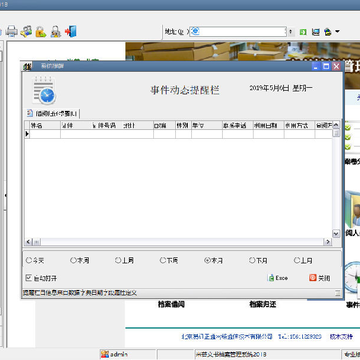Click the folder-with-person icon in the main window
Screen dimensions: 360x360
click(x=352, y=208)
